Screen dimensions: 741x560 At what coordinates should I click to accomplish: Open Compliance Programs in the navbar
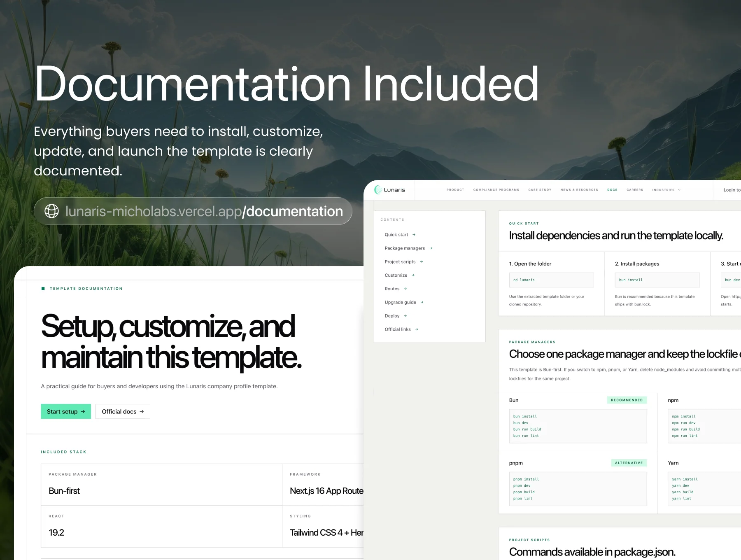coord(496,190)
